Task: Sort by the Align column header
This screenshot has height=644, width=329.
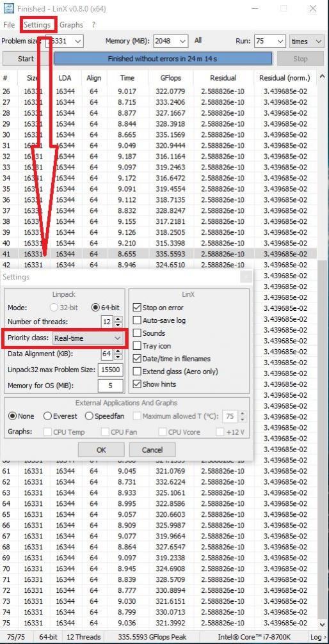Action: [93, 77]
